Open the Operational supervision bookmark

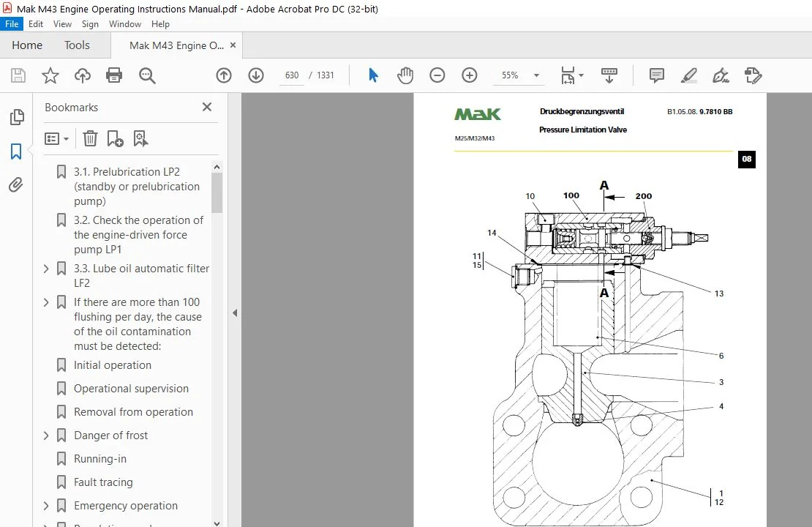coord(131,389)
